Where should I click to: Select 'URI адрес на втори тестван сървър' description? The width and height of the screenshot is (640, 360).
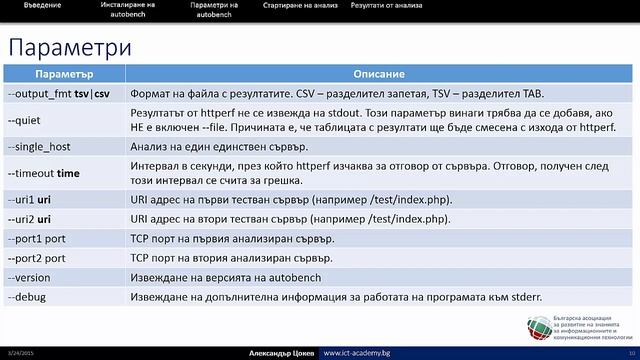pyautogui.click(x=290, y=219)
